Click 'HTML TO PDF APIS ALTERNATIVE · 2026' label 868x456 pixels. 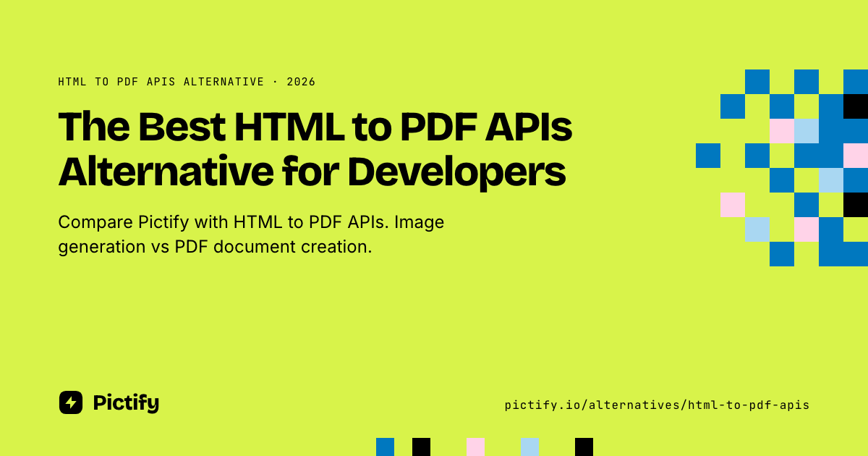click(187, 82)
